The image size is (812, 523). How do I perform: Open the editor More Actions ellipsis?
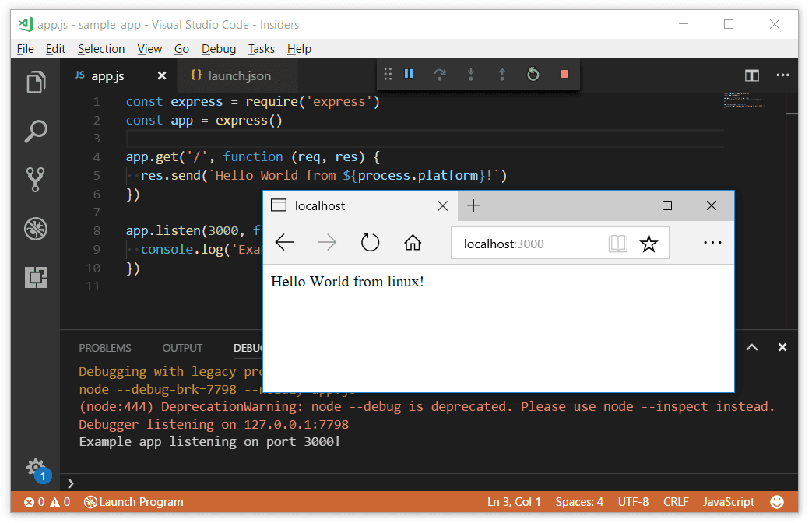click(782, 75)
